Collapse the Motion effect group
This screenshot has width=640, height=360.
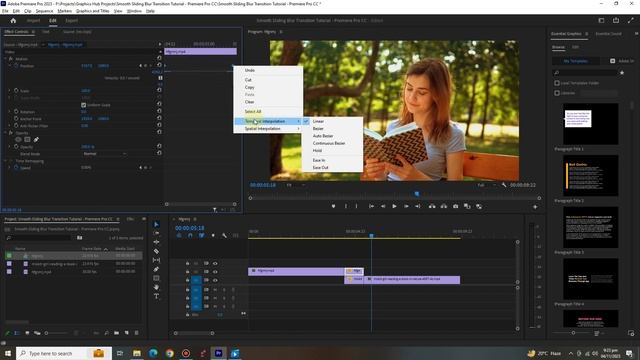6,59
